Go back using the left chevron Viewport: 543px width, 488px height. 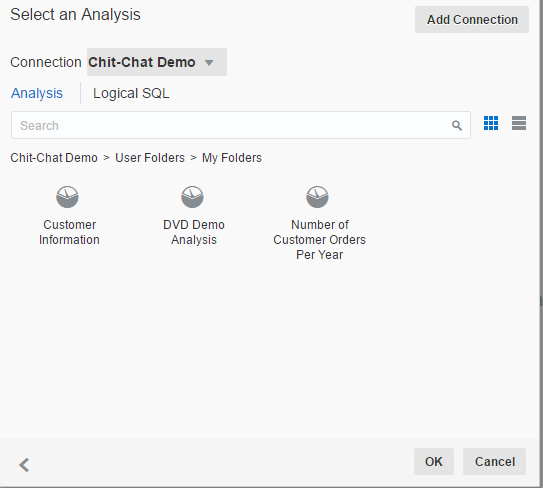[24, 465]
